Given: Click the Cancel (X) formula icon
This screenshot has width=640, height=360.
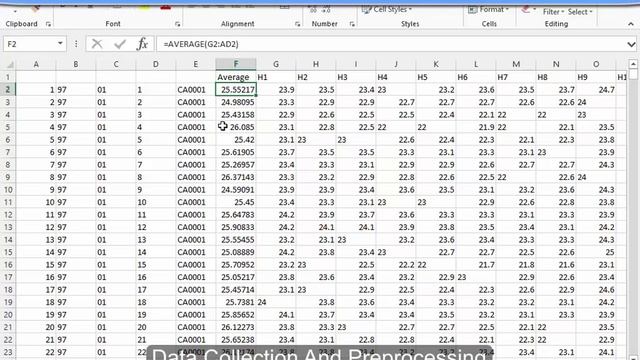Looking at the screenshot, I should tap(97, 44).
